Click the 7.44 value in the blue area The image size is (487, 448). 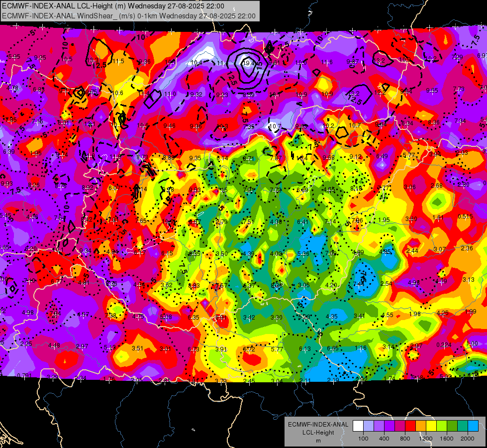359,284
